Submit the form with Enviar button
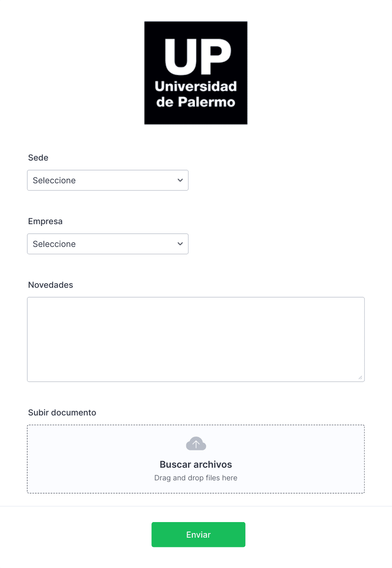 (x=199, y=535)
